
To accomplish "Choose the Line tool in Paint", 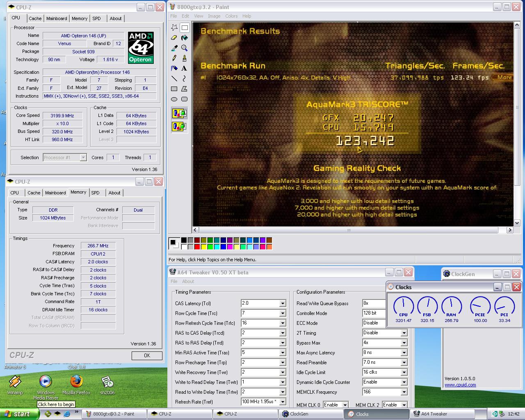I will 174,79.
